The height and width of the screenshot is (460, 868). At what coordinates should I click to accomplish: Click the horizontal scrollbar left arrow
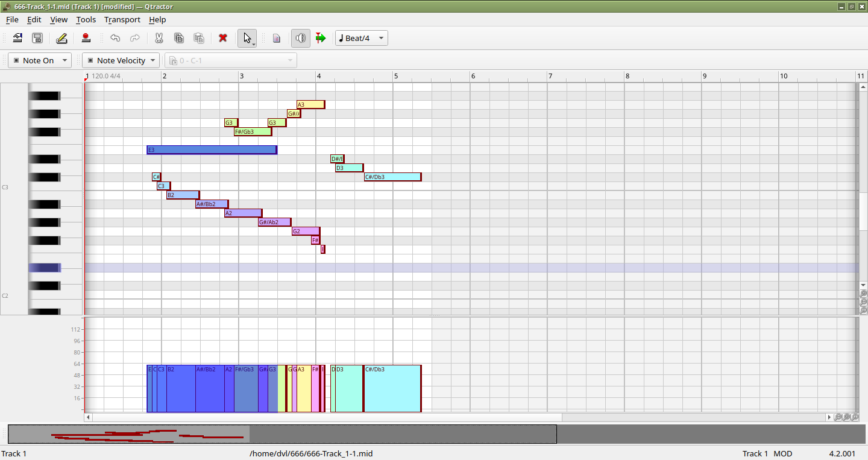coord(88,417)
